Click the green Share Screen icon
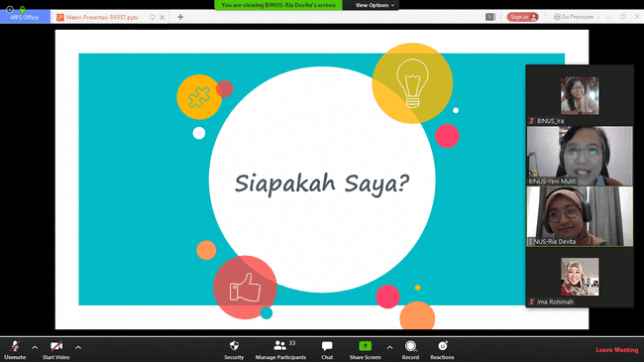Viewport: 644px width, 362px height. pos(366,346)
